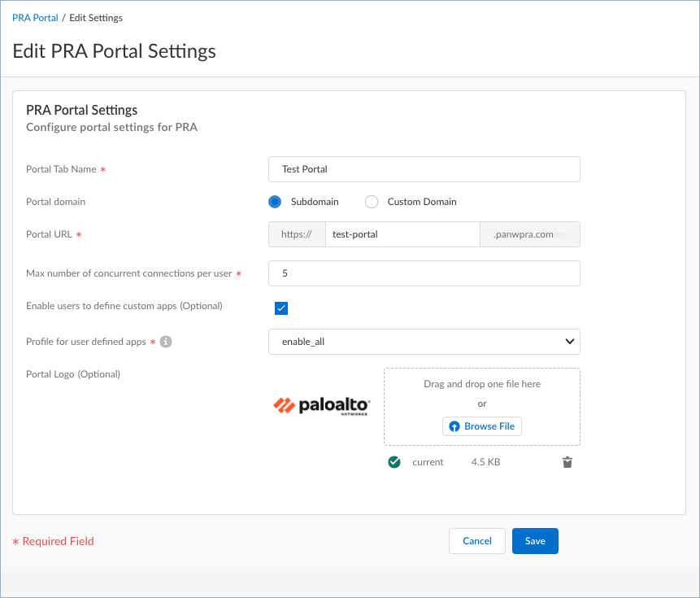The image size is (700, 598).
Task: Save the portal settings
Action: click(x=535, y=541)
